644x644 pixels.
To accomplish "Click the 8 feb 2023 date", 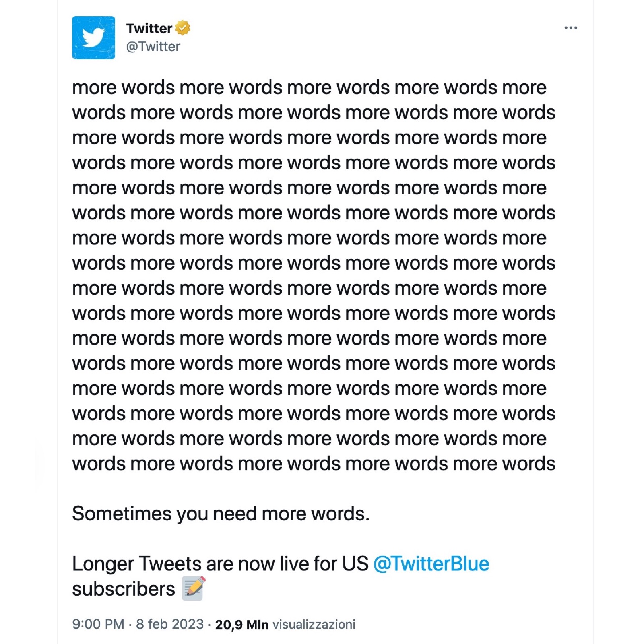I will click(169, 624).
